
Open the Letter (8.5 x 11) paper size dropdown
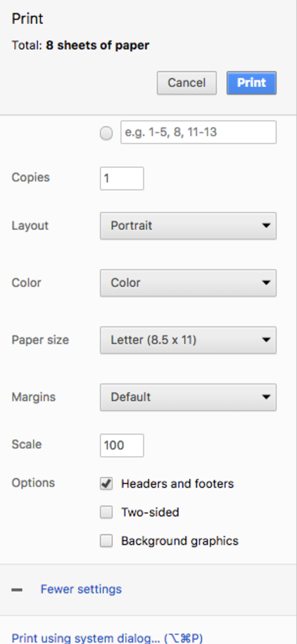(188, 340)
